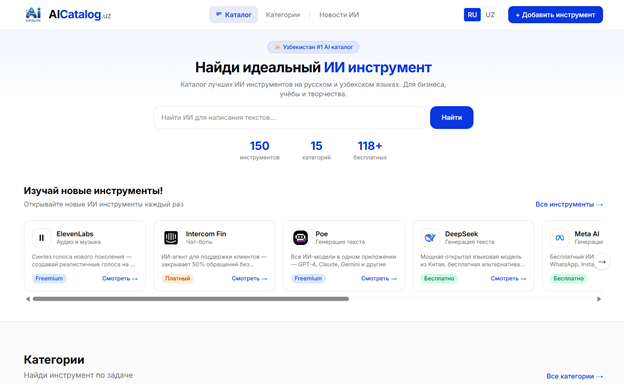Viewport: 624px width, 385px height.
Task: Click the Intercom Fin tool icon
Action: tap(171, 238)
